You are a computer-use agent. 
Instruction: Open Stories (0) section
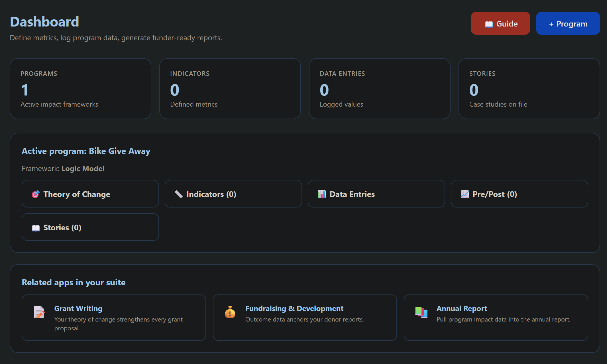click(90, 227)
